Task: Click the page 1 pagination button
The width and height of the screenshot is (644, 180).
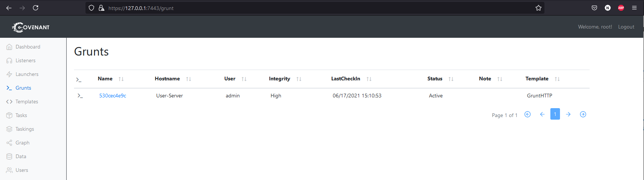Action: tap(555, 114)
